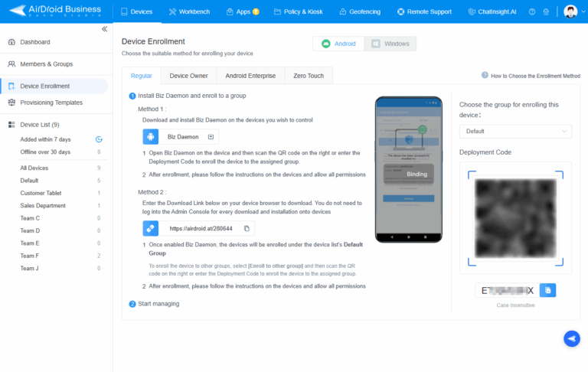Click the Apps notification badge icon
This screenshot has width=588, height=372.
pyautogui.click(x=256, y=11)
